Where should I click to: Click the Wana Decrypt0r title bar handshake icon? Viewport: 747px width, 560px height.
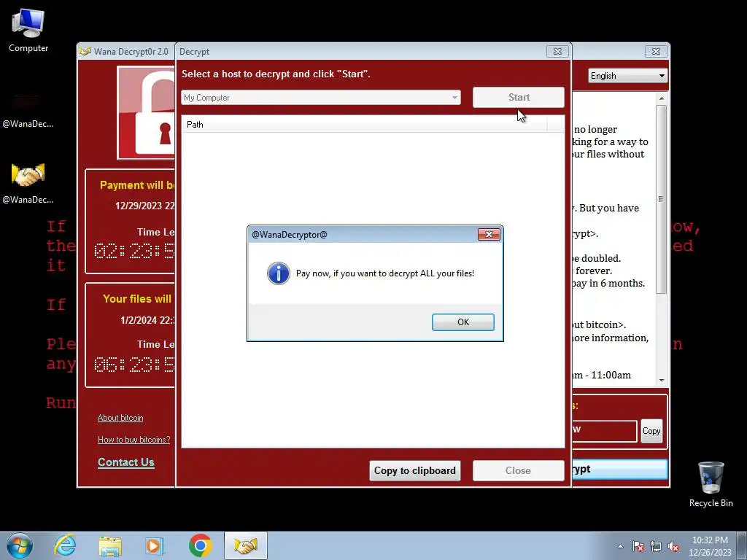point(85,52)
